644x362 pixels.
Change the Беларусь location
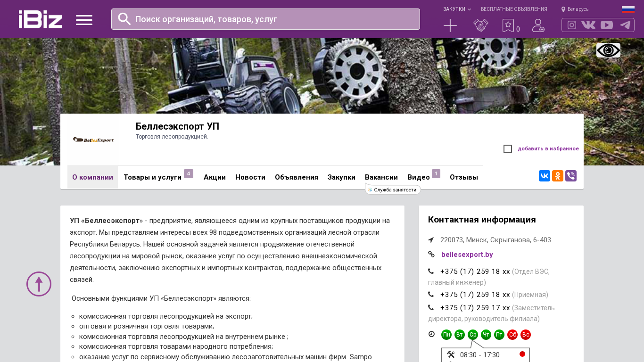point(575,9)
